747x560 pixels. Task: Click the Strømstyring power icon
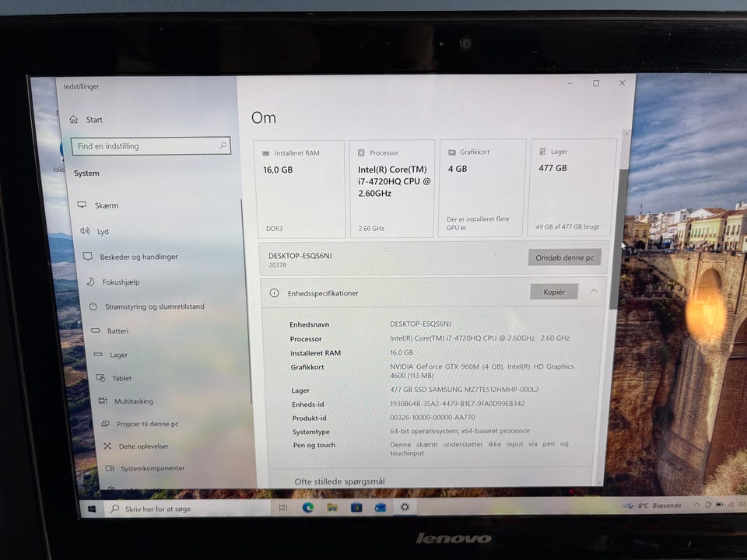tap(93, 306)
